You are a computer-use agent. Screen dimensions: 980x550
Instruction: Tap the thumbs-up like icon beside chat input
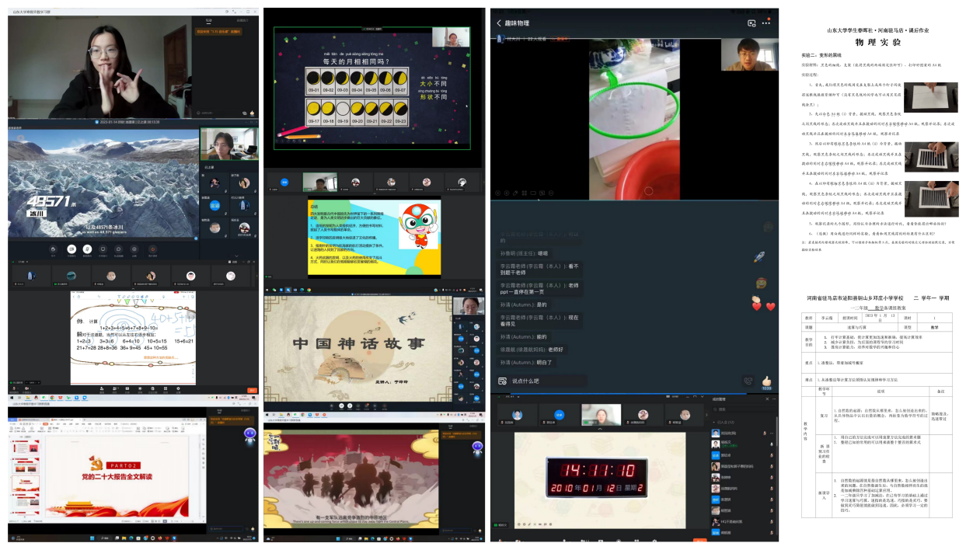[767, 381]
